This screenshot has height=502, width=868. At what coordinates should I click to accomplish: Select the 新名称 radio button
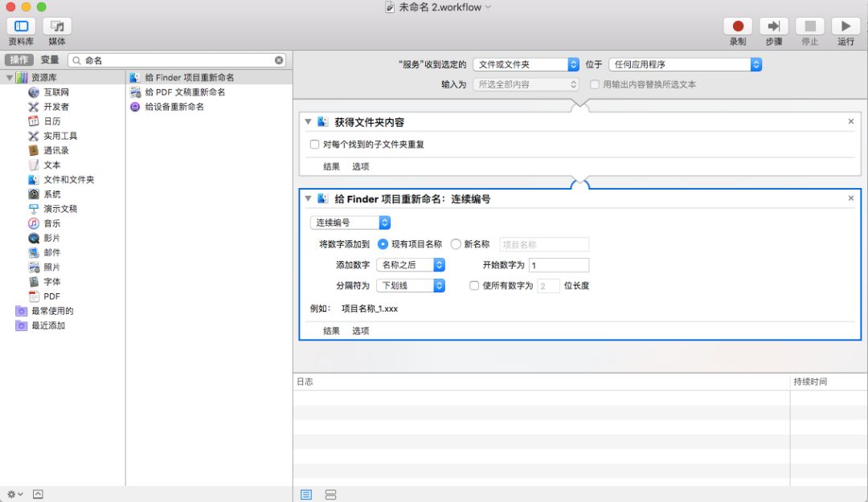(x=456, y=244)
